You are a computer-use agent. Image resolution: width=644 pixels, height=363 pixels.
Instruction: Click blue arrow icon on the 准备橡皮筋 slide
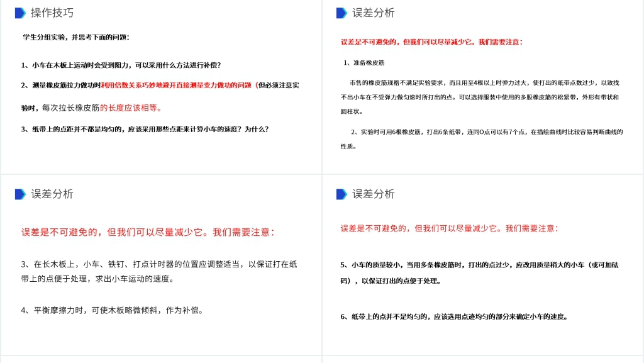341,13
